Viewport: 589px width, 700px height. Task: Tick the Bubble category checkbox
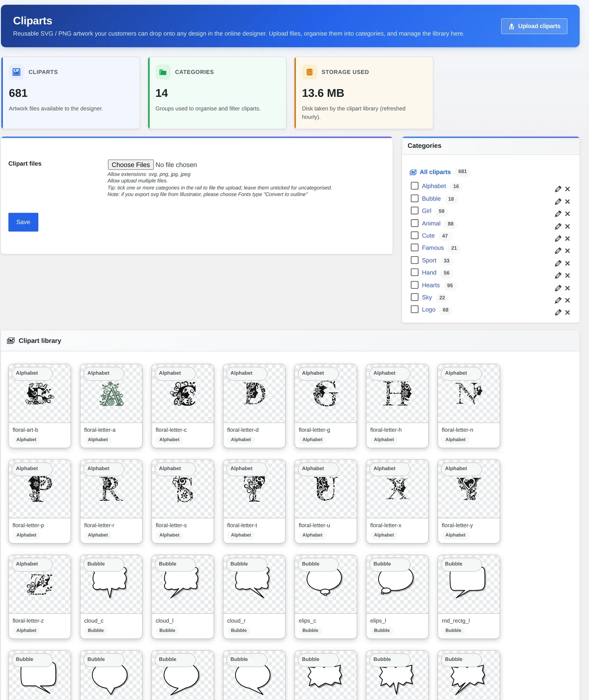point(415,198)
